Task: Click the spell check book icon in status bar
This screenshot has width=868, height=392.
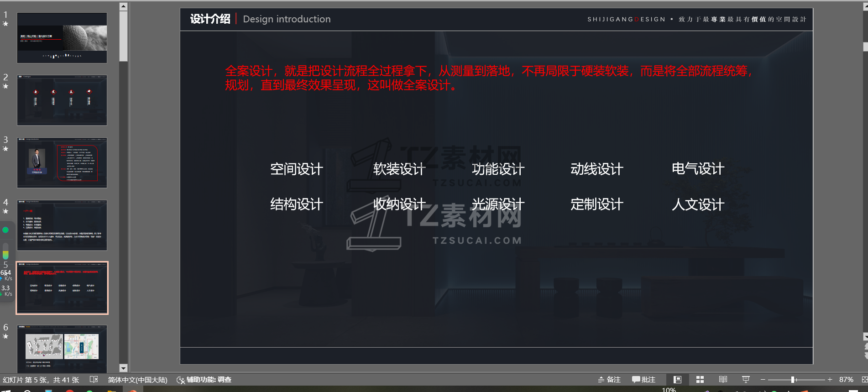Action: (94, 380)
